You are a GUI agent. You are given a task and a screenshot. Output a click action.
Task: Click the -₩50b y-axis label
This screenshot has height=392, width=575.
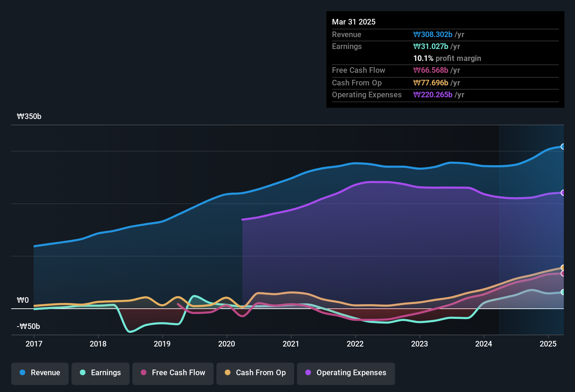click(x=28, y=327)
